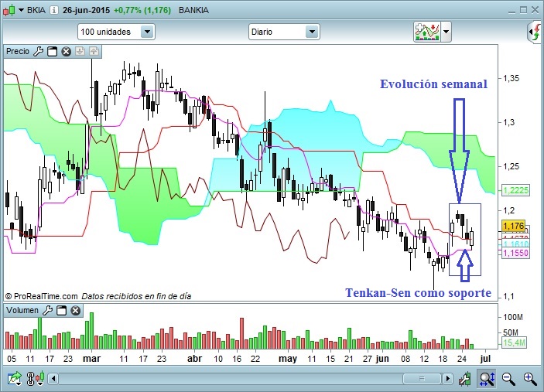544x392 pixels.
Task: Click the Volumen panel label
Action: pyautogui.click(x=22, y=310)
